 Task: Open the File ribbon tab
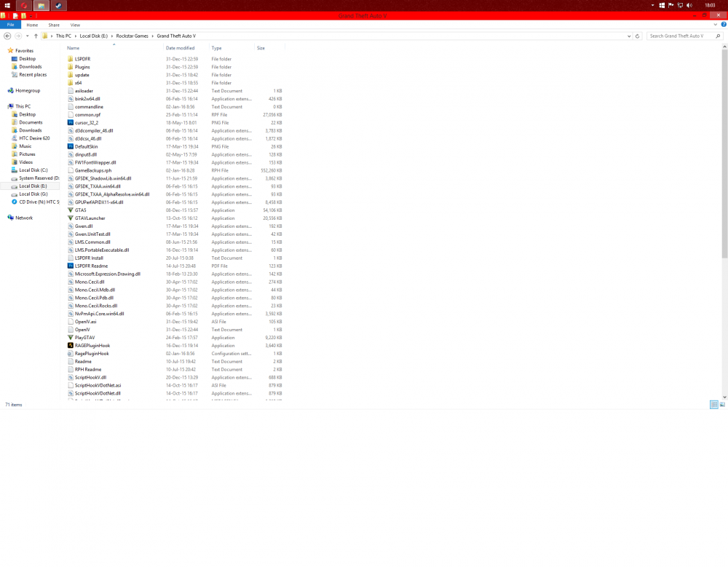coord(10,25)
